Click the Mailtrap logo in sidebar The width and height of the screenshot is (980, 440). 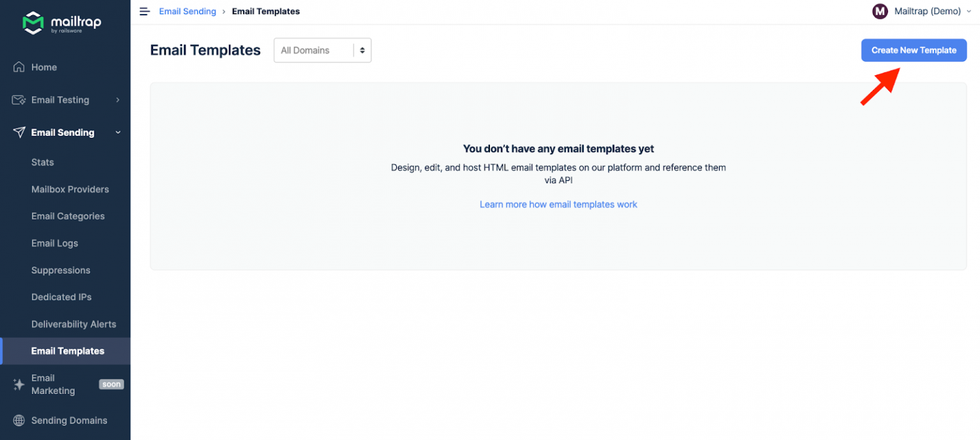(x=62, y=23)
